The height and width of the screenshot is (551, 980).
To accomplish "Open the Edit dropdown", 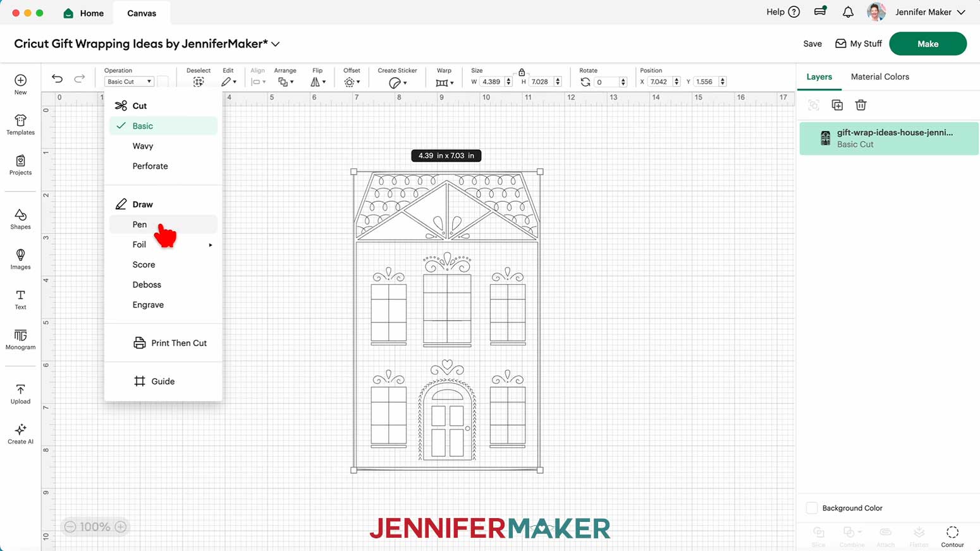I will click(229, 82).
